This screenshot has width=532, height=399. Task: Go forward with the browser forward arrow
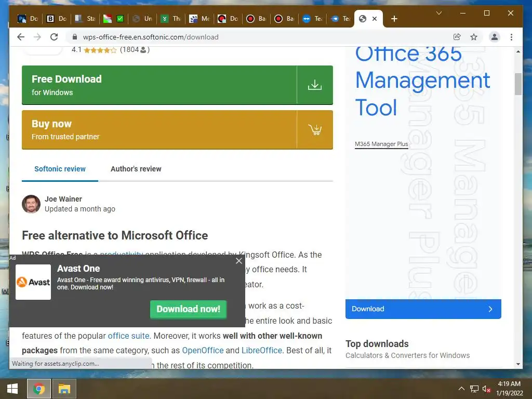37,37
